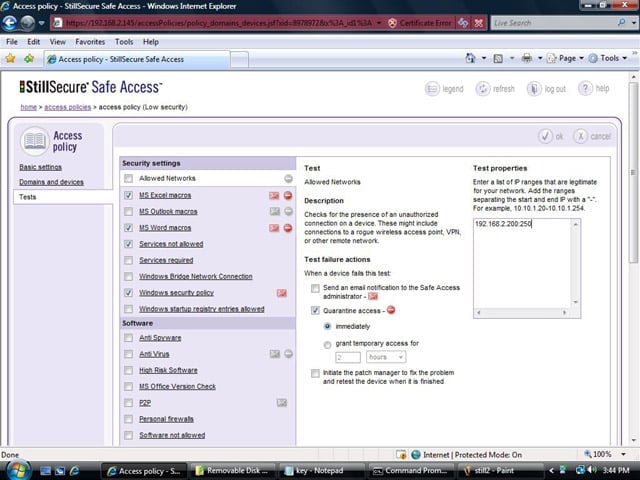Click the log out icon
Screen dimensions: 640x480
tap(533, 89)
